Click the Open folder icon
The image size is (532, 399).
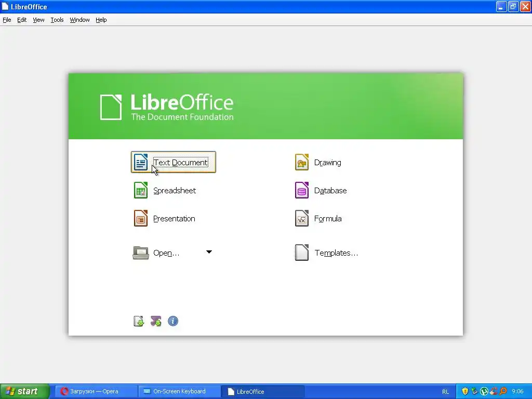point(140,253)
